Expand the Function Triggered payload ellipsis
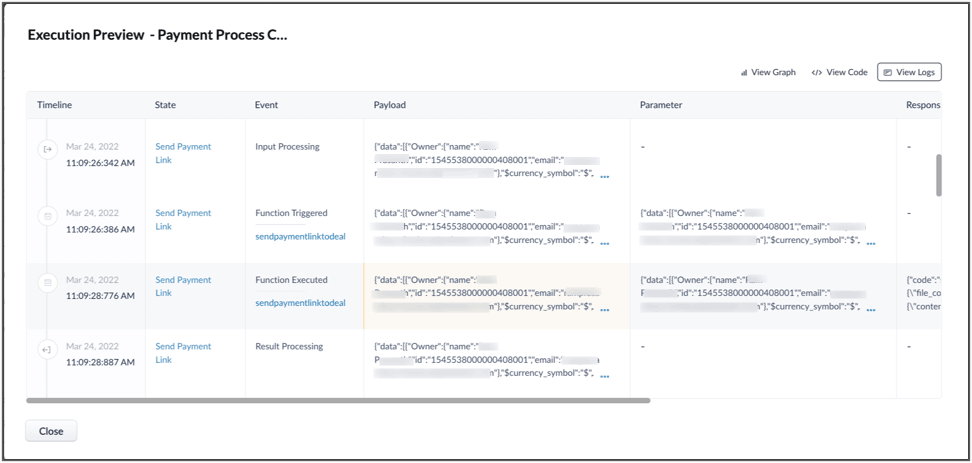The image size is (972, 463). [605, 242]
